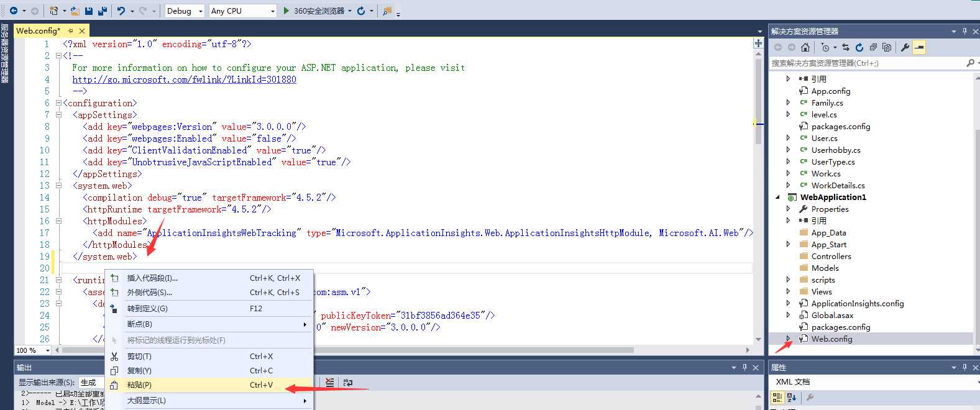This screenshot has width=980, height=410.
Task: Click the Save All icon
Action: 103,11
